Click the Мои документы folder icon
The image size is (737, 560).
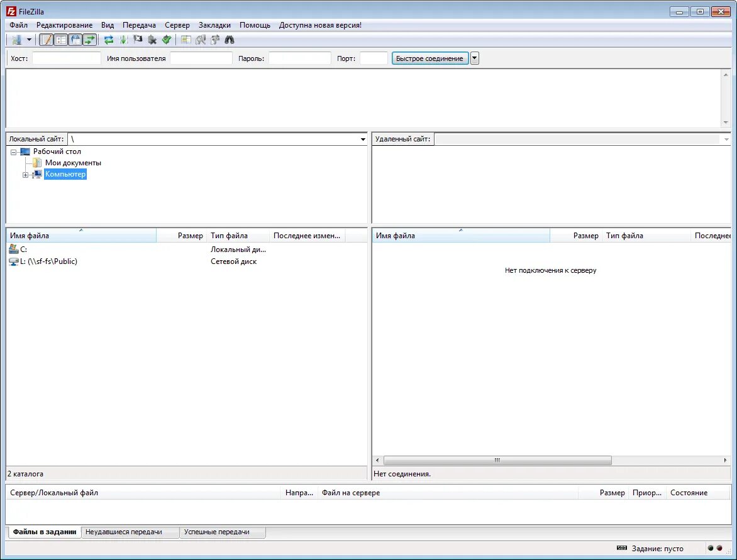tap(37, 163)
